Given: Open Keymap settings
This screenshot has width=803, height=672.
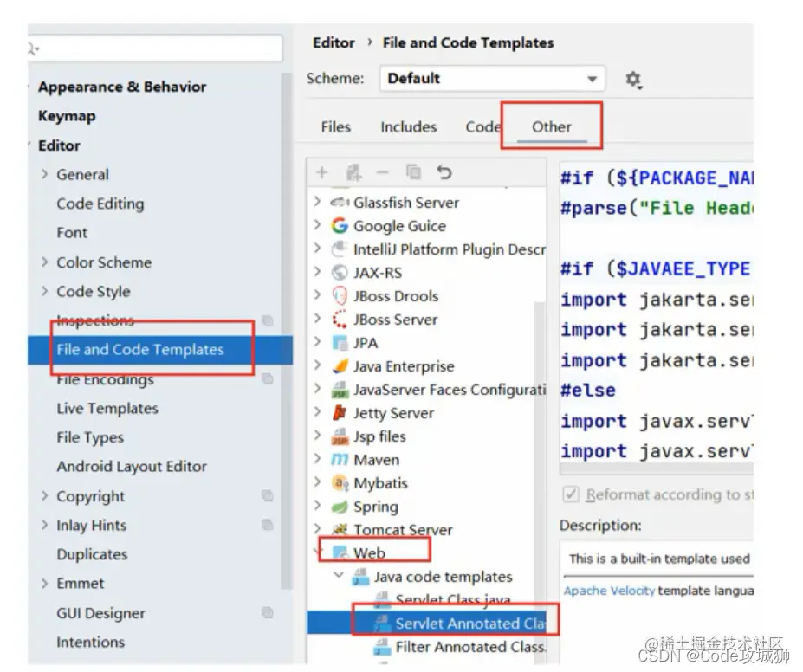Looking at the screenshot, I should point(67,116).
